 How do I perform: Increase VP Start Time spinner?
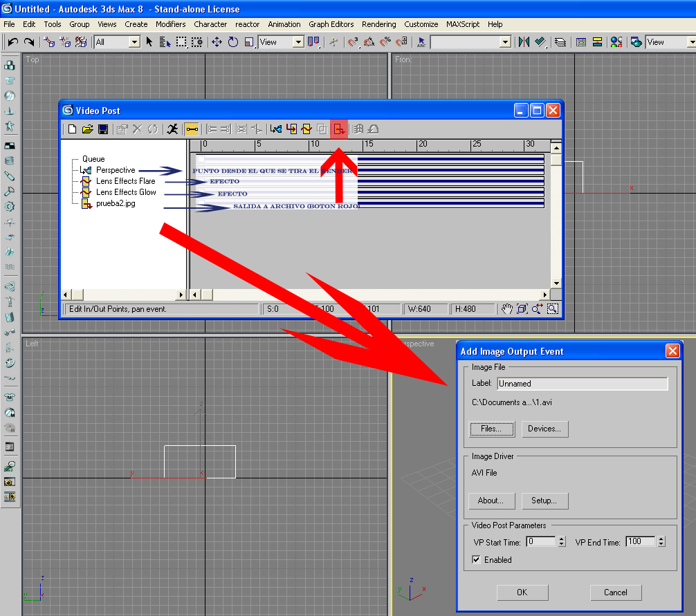[562, 539]
